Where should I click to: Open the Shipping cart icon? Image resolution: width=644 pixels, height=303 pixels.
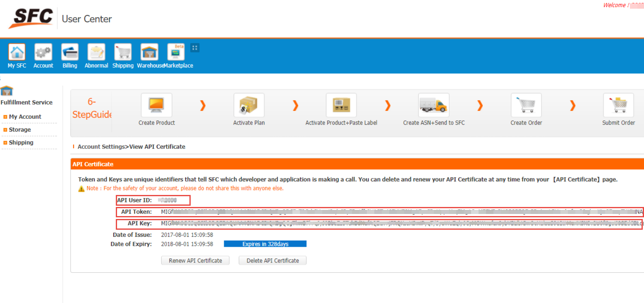click(123, 52)
